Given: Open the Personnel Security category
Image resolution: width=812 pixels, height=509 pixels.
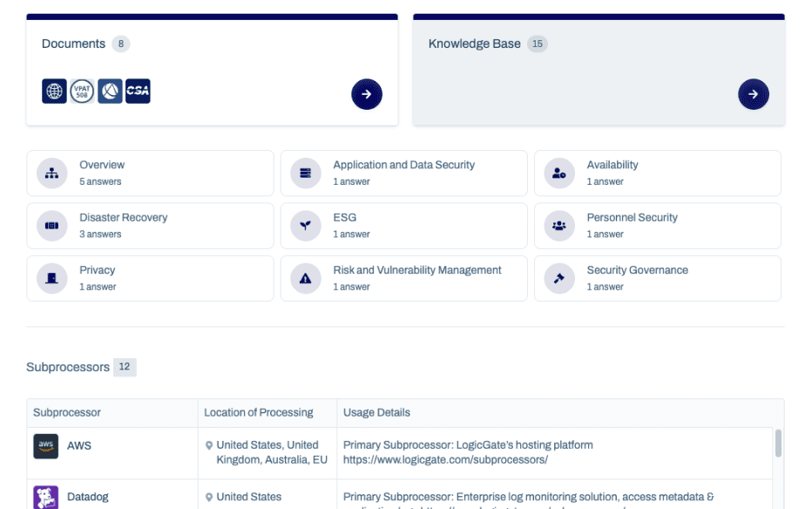Looking at the screenshot, I should [657, 226].
